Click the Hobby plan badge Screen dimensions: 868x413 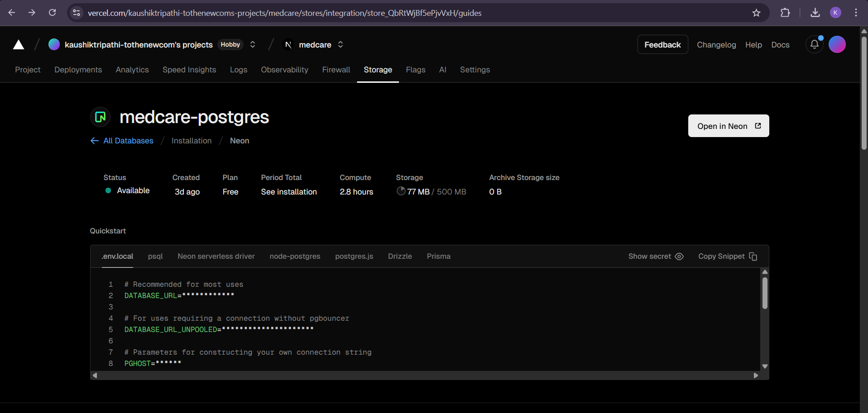pos(230,44)
